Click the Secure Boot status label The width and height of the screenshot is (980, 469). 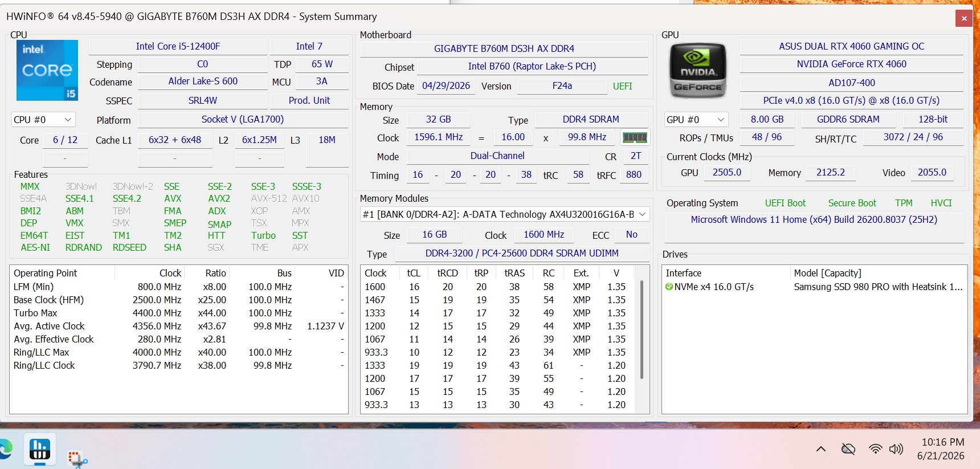pyautogui.click(x=852, y=203)
